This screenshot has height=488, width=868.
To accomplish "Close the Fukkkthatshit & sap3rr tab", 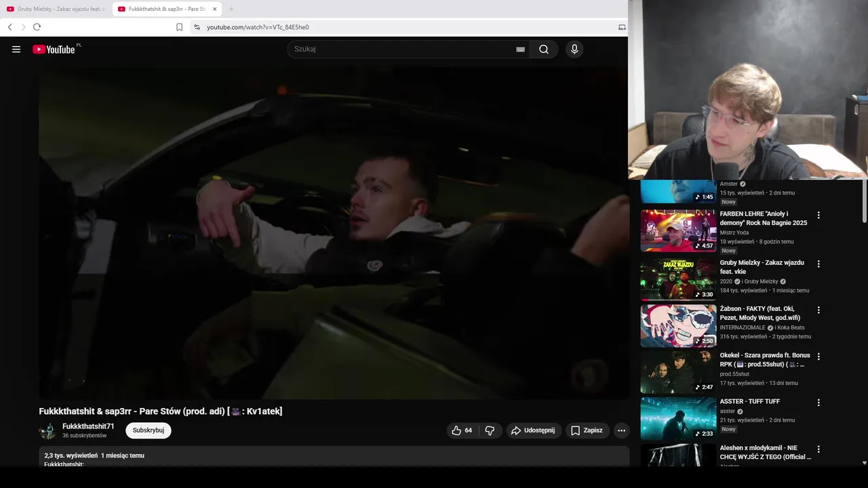I will pos(214,9).
